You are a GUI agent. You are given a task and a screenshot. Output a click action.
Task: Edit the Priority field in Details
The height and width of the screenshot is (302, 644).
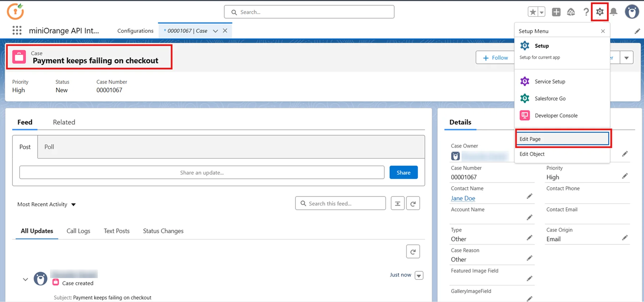coord(625,176)
